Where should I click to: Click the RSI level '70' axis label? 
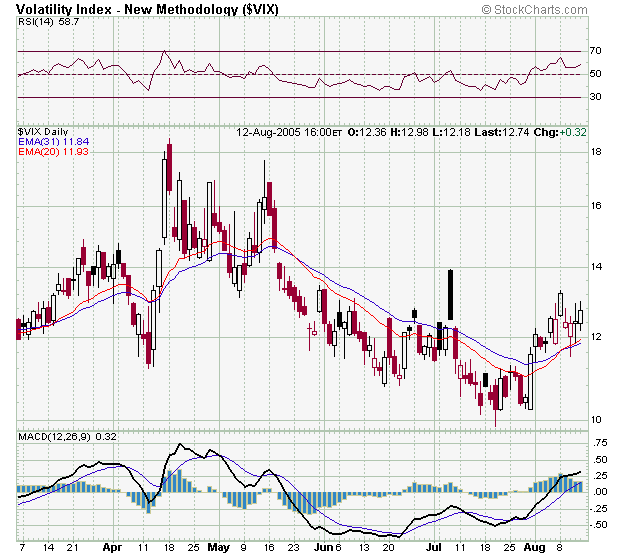coord(595,51)
